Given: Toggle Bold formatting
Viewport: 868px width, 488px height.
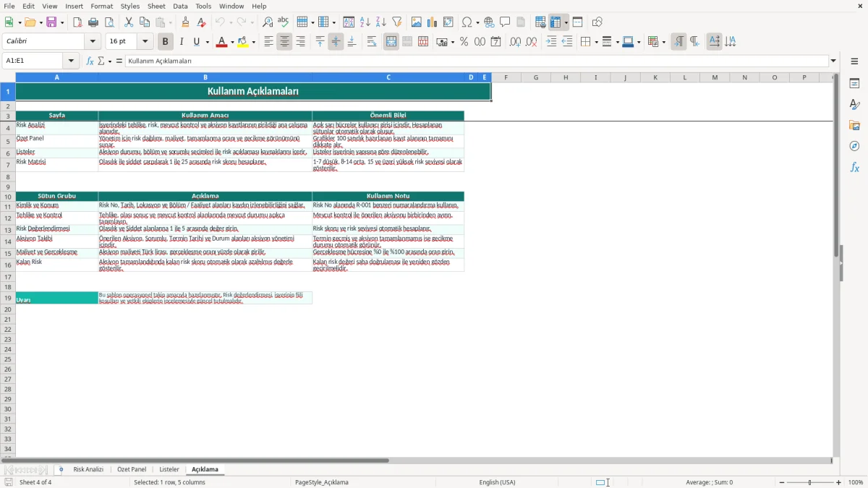Looking at the screenshot, I should (166, 42).
